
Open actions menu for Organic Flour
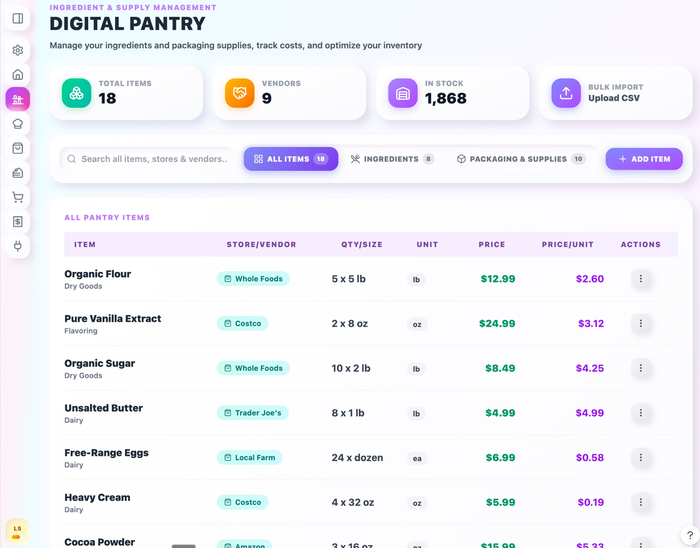641,278
